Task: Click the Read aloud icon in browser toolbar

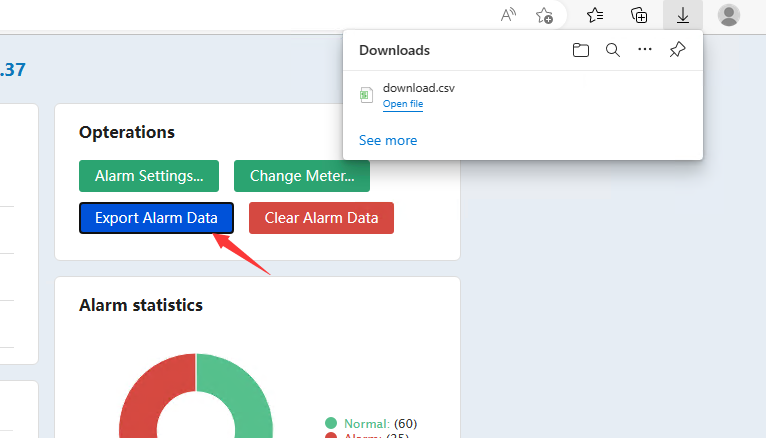Action: pos(509,15)
